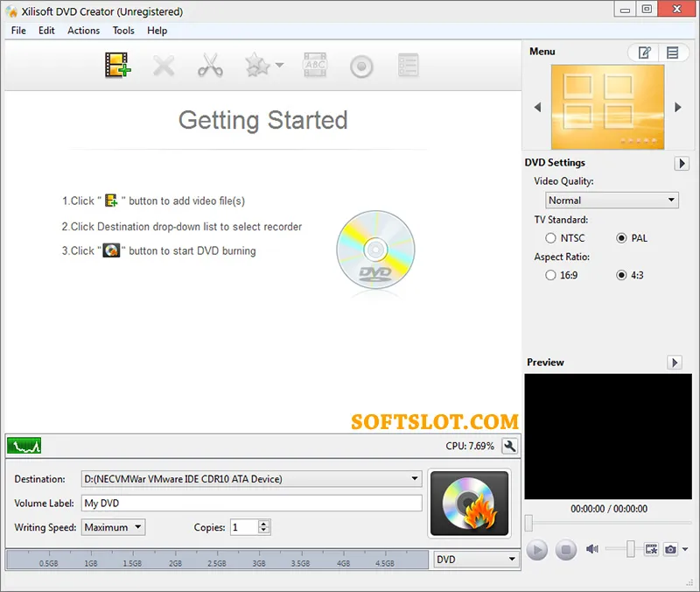700x592 pixels.
Task: Open the Tools menu
Action: (123, 31)
